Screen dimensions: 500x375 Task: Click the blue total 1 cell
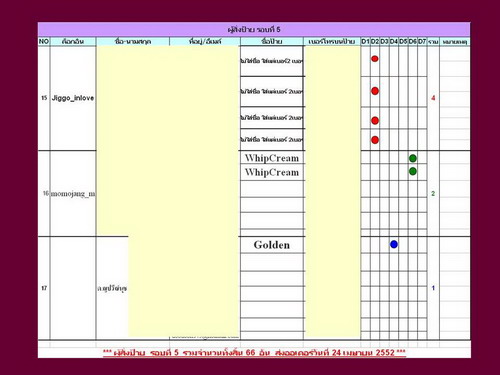433,288
